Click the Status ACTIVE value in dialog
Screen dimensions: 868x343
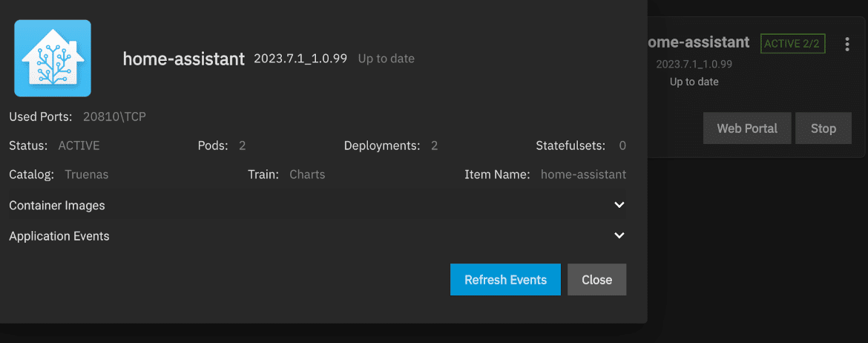click(x=79, y=146)
